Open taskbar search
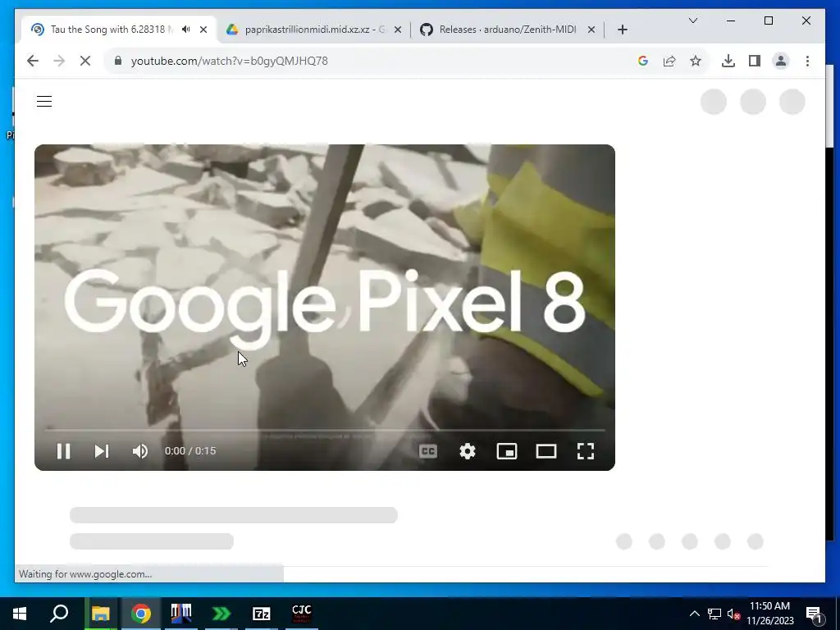Image resolution: width=840 pixels, height=630 pixels. point(59,614)
